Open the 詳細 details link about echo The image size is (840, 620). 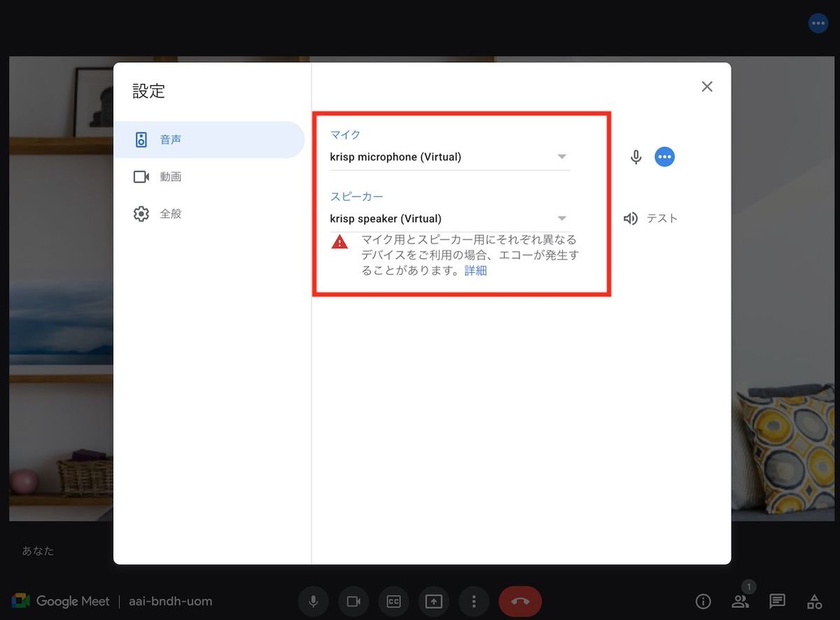(475, 270)
